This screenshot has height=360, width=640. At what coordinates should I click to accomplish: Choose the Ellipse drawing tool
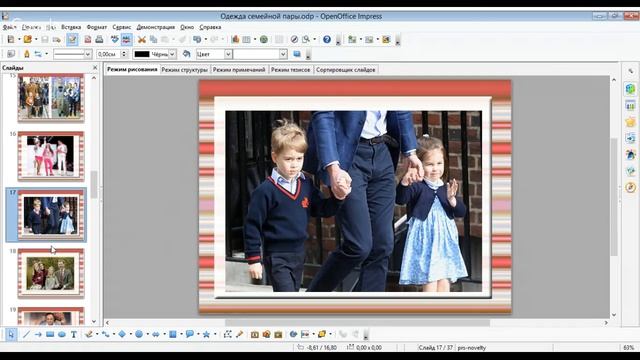(x=62, y=334)
